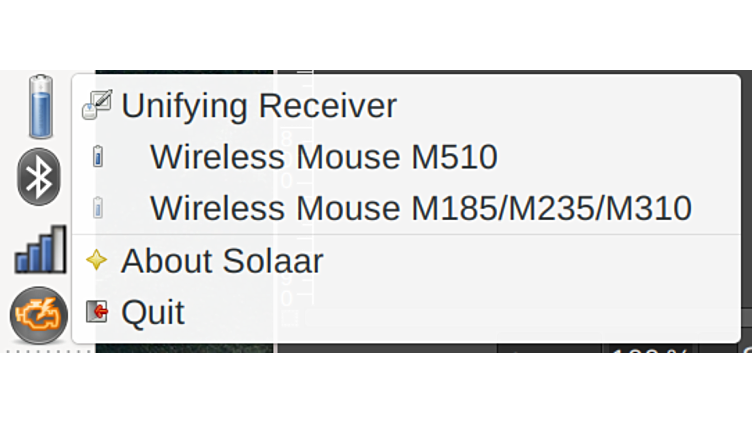Image resolution: width=752 pixels, height=423 pixels.
Task: Click the battery icon beside Wireless Mouse M510
Action: 97,157
